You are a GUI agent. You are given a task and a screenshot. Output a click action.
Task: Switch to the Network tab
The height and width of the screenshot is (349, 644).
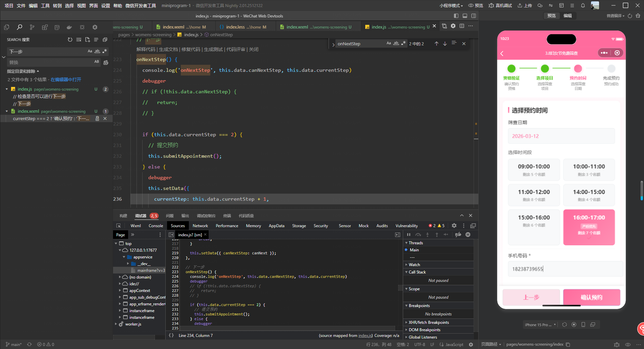pos(200,226)
